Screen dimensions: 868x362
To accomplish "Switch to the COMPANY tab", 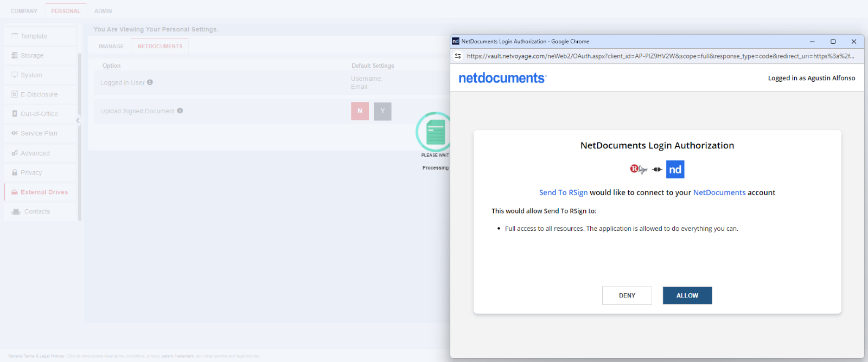I will pos(24,11).
